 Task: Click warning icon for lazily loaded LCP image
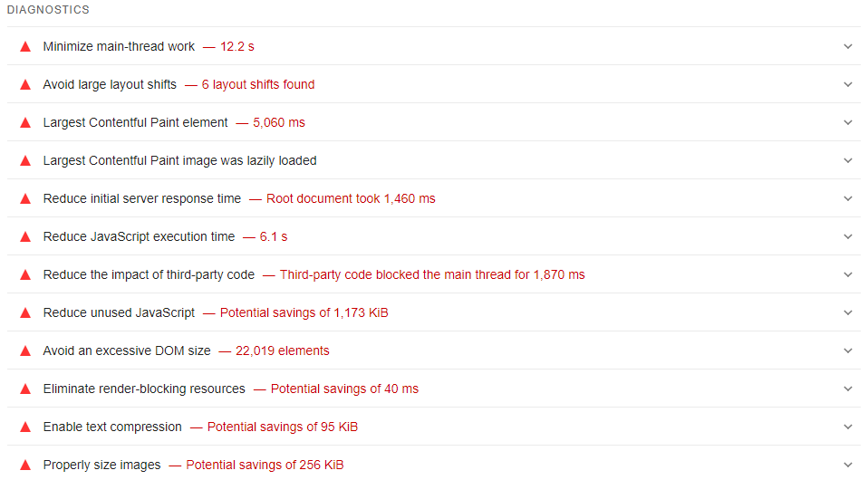[x=25, y=160]
